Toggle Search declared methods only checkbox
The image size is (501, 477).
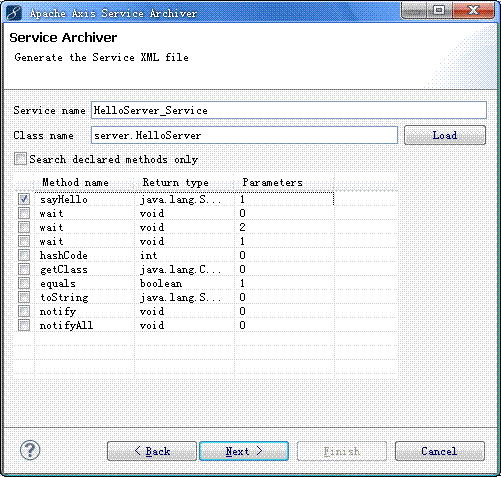20,159
